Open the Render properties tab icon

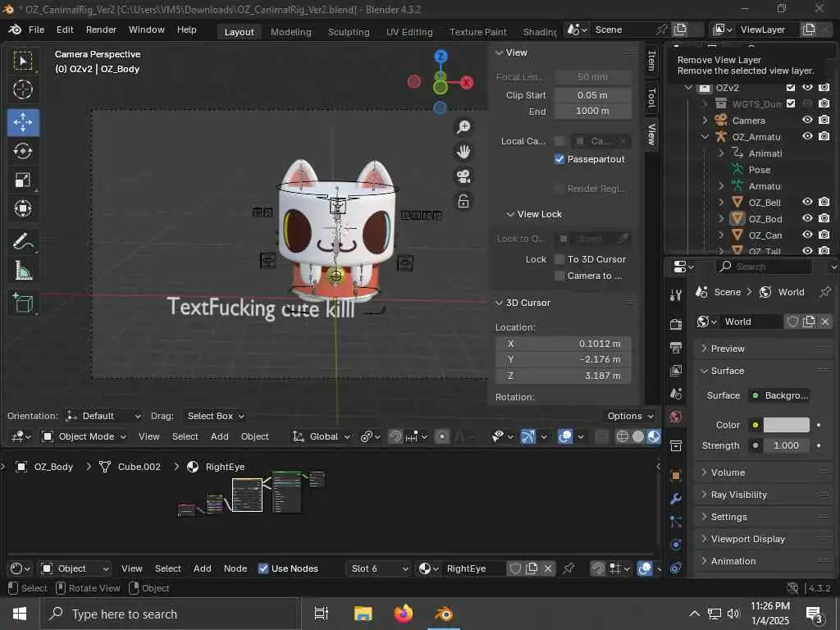click(676, 324)
